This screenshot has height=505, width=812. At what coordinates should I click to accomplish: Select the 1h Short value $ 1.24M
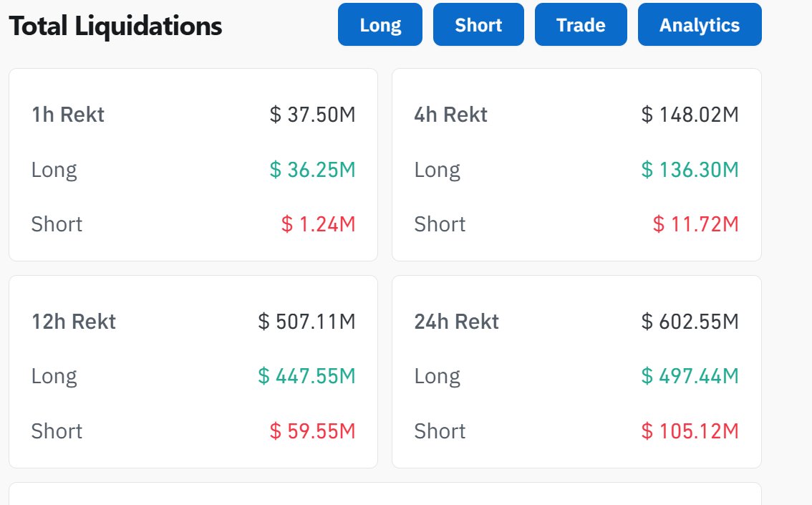coord(319,224)
